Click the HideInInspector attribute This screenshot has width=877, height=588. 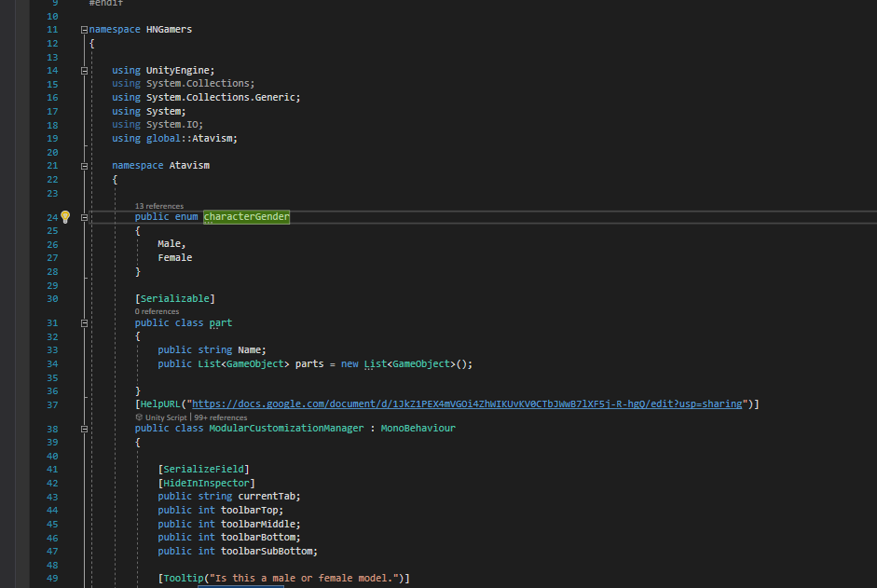point(207,483)
